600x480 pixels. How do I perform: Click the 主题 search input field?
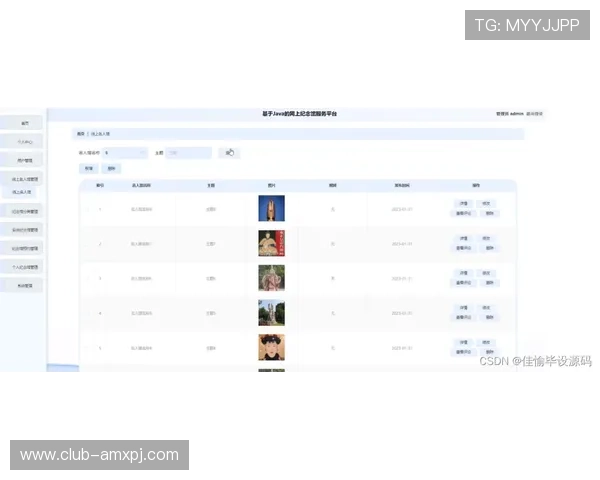pos(188,153)
